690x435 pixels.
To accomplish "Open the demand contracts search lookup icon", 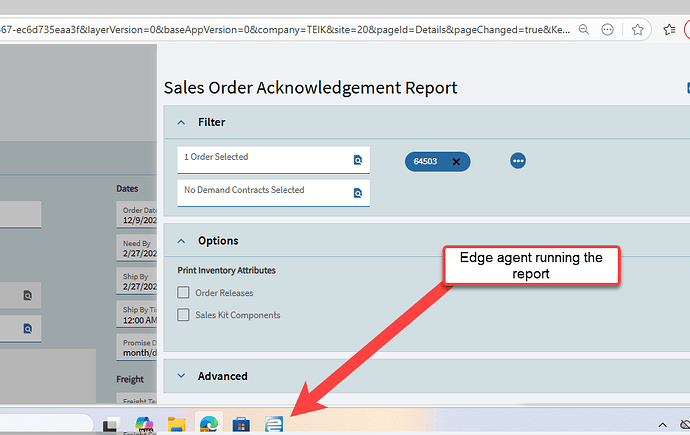I will coord(358,193).
